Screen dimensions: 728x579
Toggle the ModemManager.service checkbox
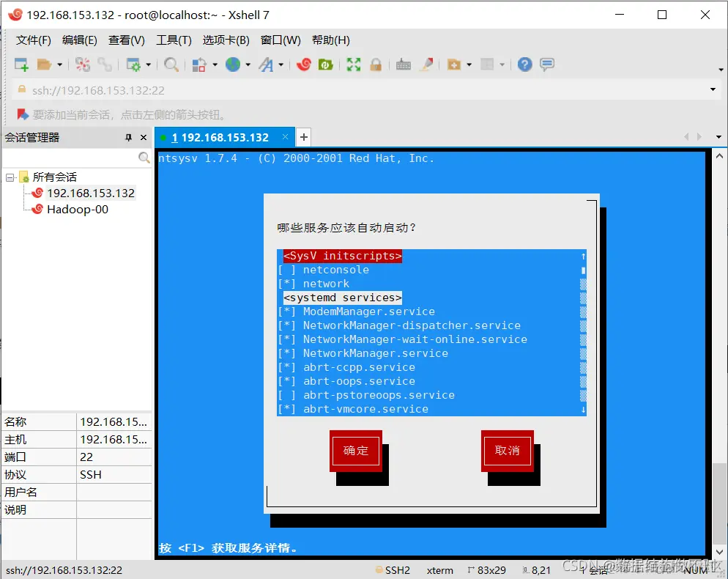286,311
